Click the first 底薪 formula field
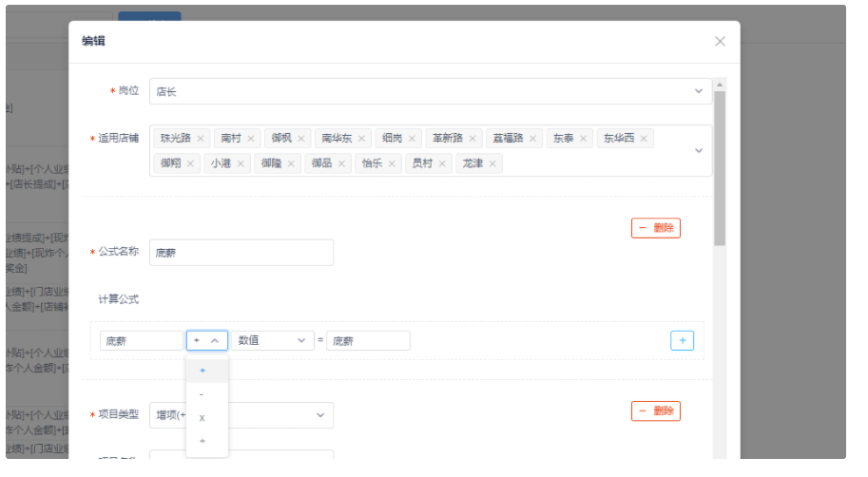Image resolution: width=868 pixels, height=477 pixels. 141,341
